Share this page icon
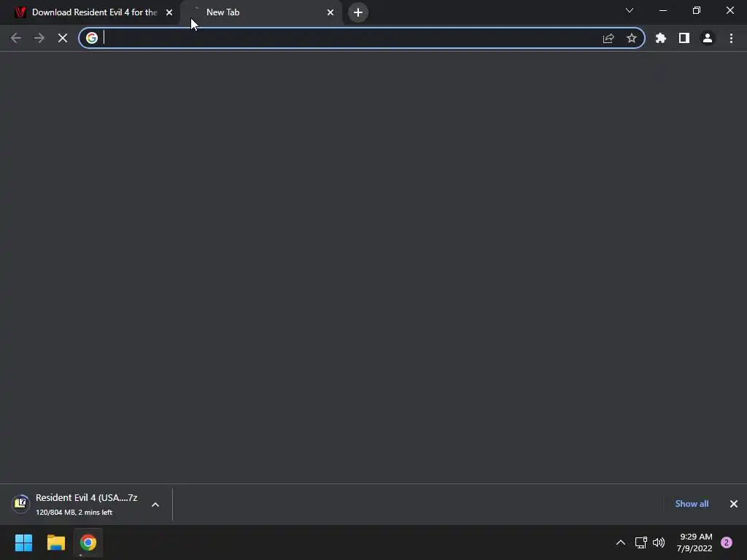747x560 pixels. pos(608,38)
